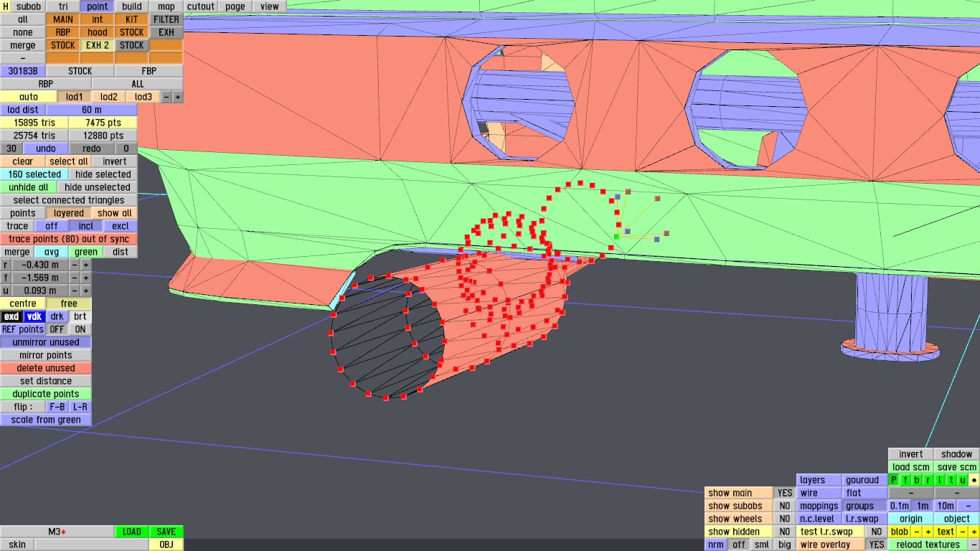Choose the FILTER layer button
Screen dimensions: 980x551
click(x=166, y=19)
